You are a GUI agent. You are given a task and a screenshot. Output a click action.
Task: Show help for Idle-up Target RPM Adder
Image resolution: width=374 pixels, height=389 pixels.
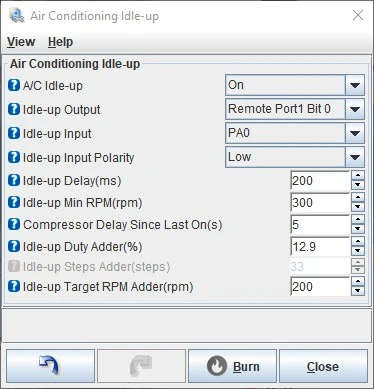point(14,286)
